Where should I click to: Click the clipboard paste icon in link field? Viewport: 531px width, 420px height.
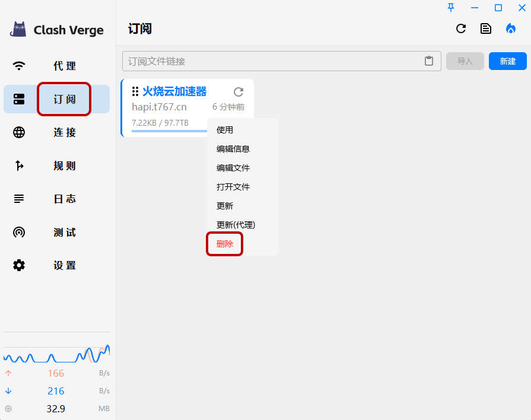(429, 61)
